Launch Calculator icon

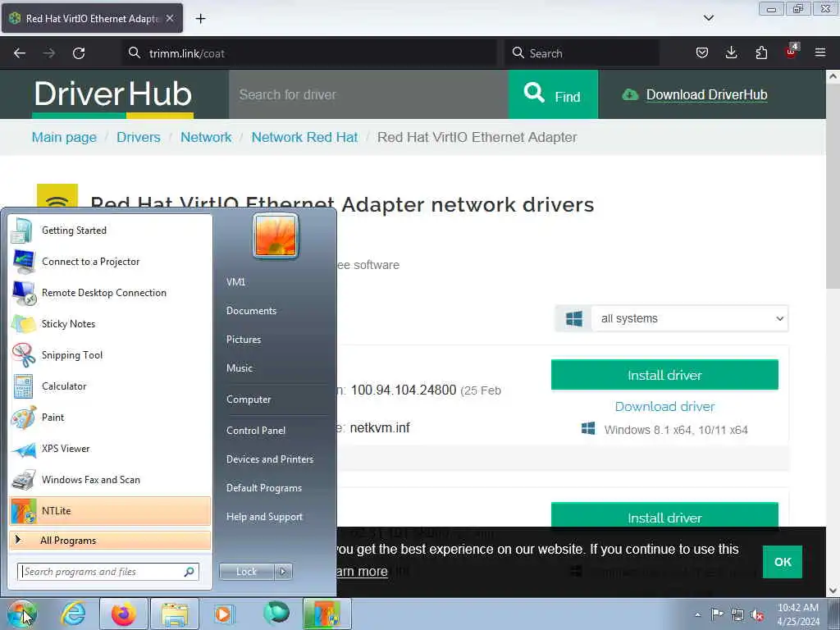(23, 386)
